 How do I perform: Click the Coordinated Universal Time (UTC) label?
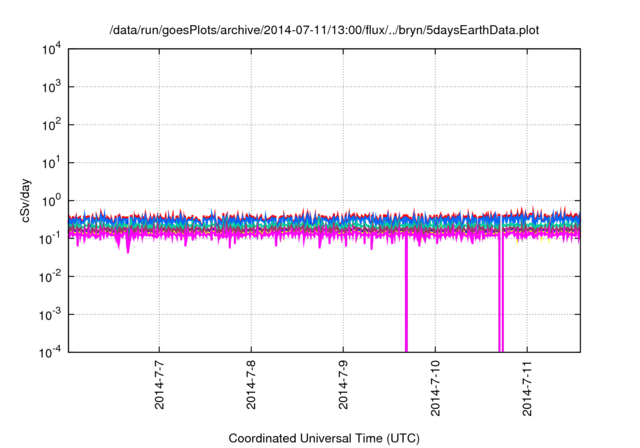click(x=324, y=438)
